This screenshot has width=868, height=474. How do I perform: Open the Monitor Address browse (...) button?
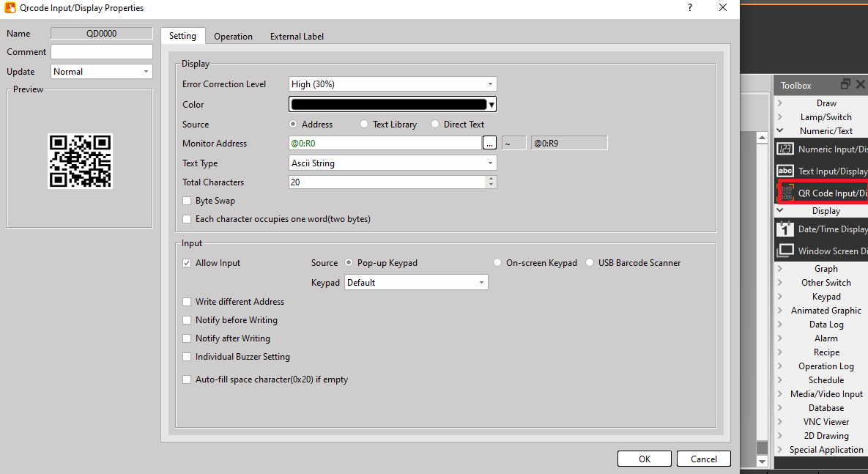click(x=489, y=143)
